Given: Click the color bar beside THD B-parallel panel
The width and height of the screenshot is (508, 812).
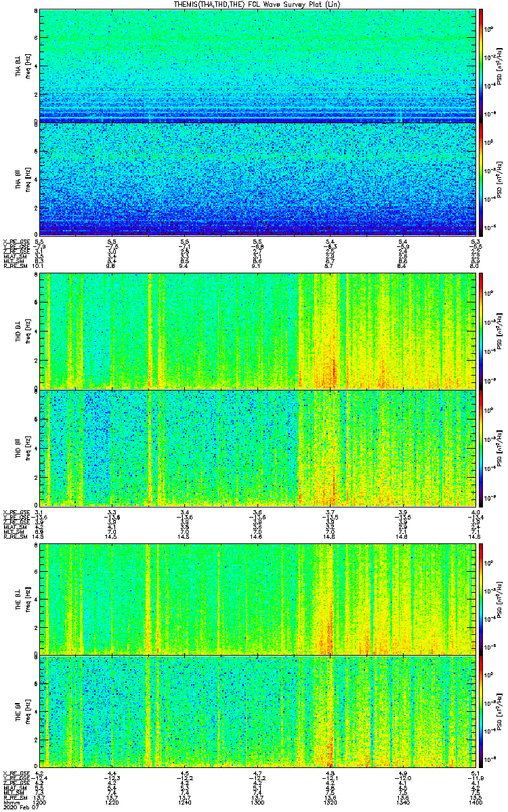Looking at the screenshot, I should point(482,448).
